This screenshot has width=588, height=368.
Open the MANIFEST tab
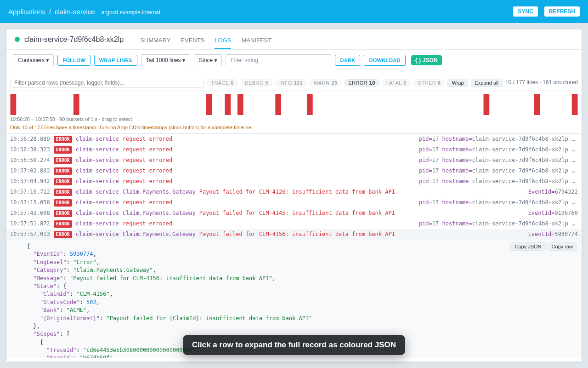[x=256, y=40]
